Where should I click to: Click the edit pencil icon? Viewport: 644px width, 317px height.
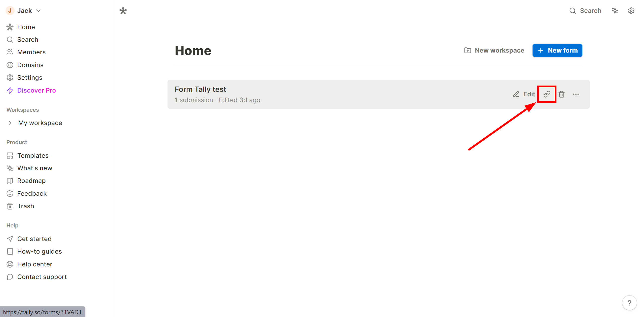click(x=516, y=94)
